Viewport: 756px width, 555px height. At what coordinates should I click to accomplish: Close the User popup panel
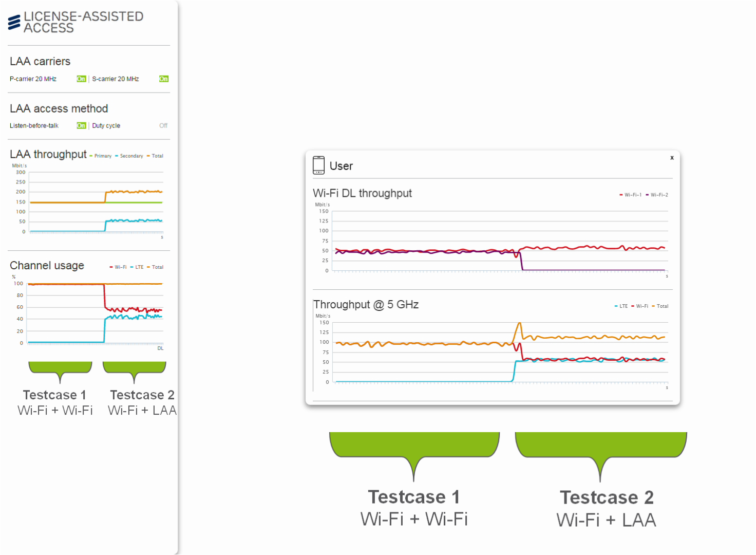point(672,158)
